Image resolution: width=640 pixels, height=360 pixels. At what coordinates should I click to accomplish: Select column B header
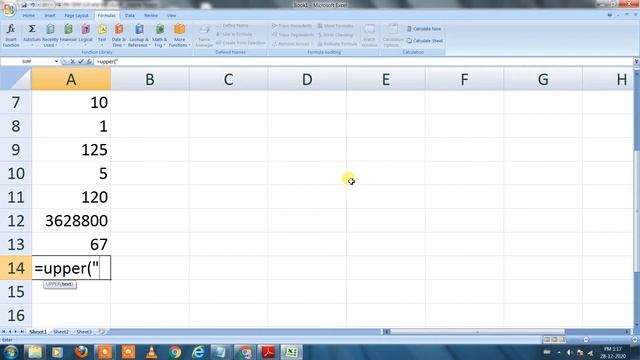click(150, 79)
